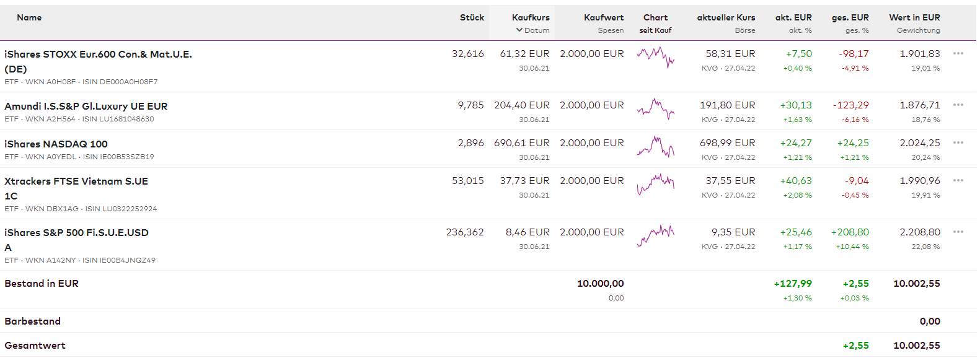Sort by aktueller Kurs column
This screenshot has width=980, height=363.
(726, 17)
